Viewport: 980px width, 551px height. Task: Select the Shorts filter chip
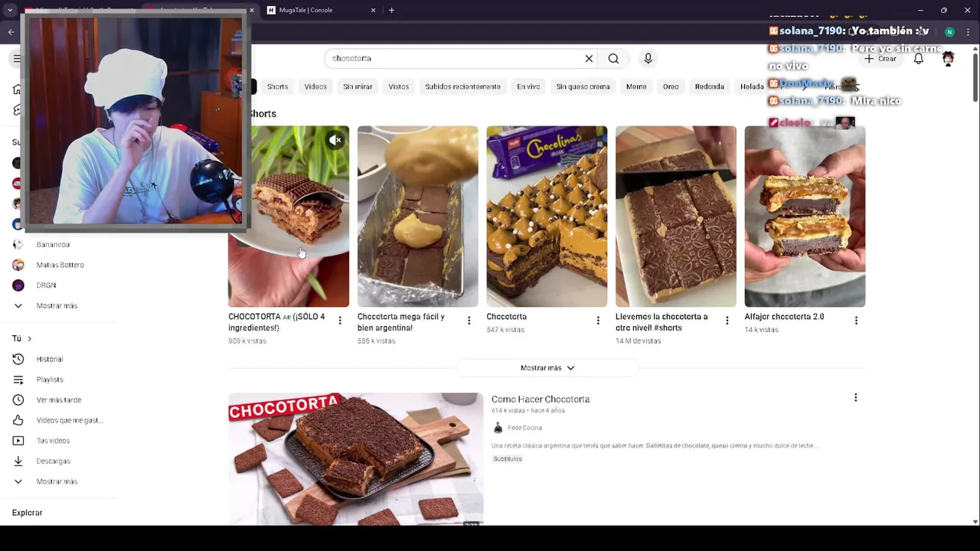pyautogui.click(x=277, y=86)
